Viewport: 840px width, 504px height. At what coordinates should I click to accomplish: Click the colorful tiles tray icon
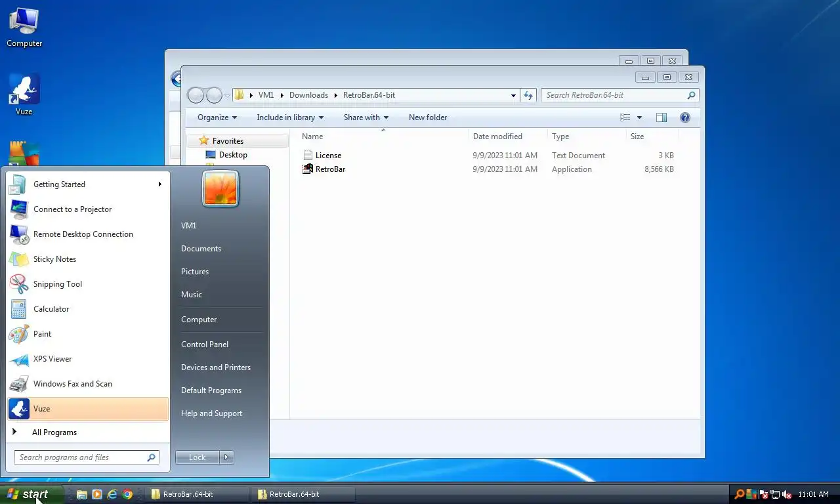click(752, 494)
